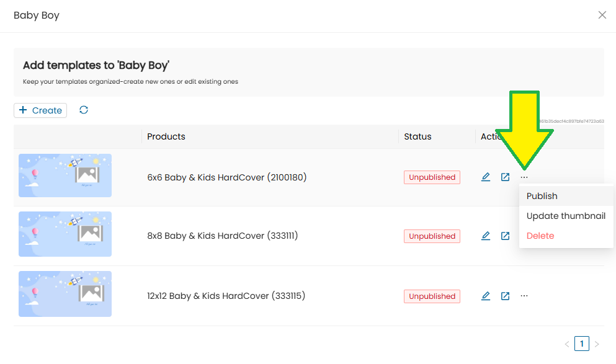Open 6x6 HardCover template in new window
The height and width of the screenshot is (364, 616).
click(x=506, y=177)
